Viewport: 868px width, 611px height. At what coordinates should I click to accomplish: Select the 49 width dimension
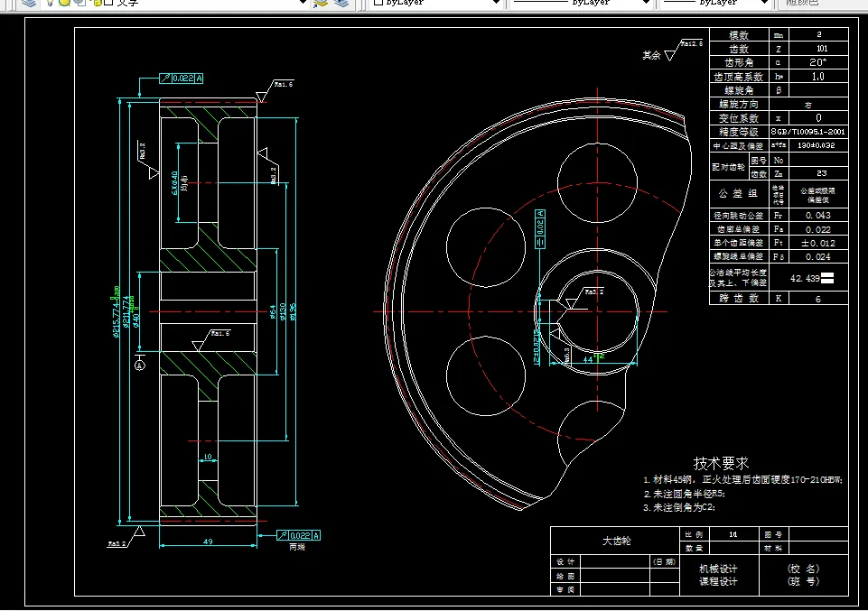(208, 542)
